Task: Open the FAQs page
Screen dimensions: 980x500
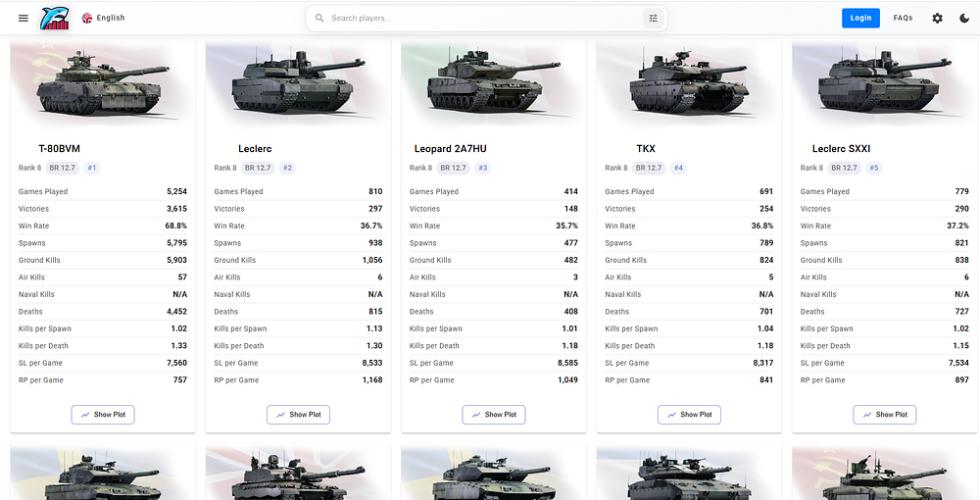Action: pos(904,18)
